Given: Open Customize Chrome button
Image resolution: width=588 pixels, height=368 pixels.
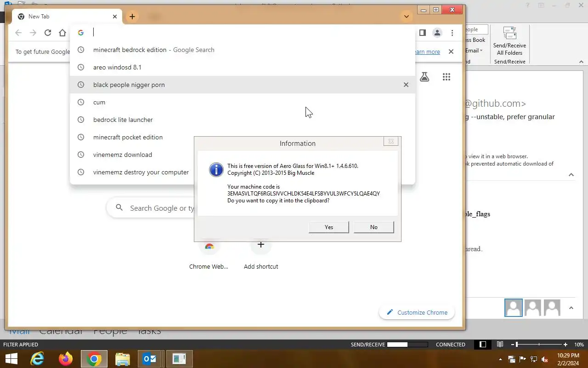Looking at the screenshot, I should click(417, 312).
